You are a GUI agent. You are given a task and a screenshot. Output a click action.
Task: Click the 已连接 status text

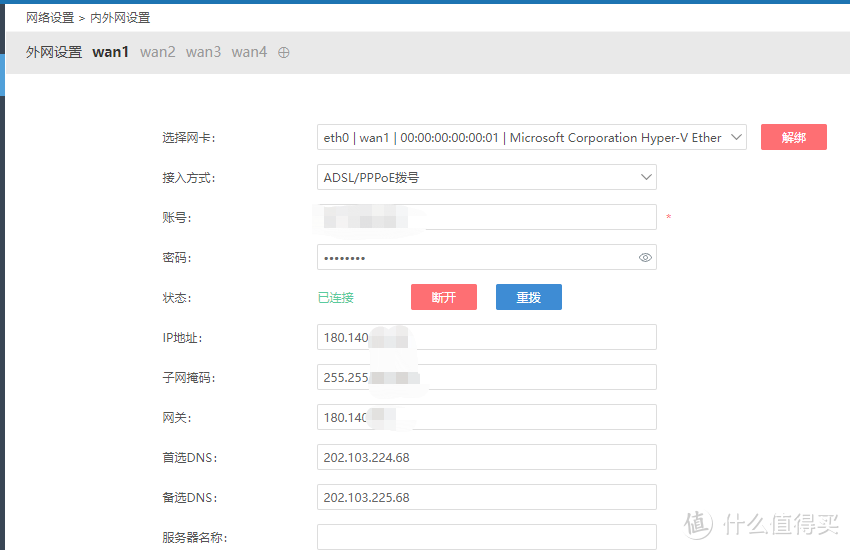[336, 297]
